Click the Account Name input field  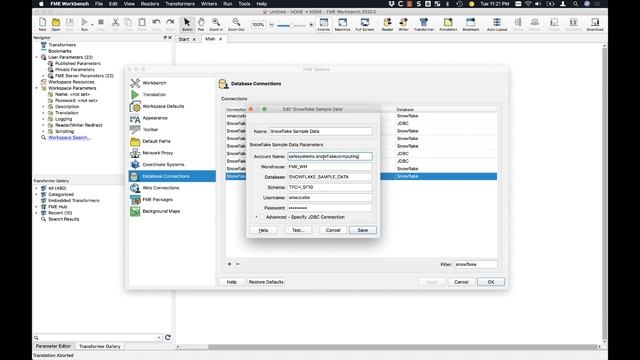click(x=329, y=156)
